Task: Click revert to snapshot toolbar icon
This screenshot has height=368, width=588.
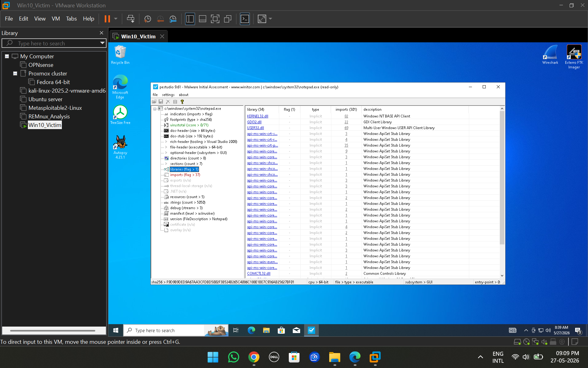Action: tap(160, 19)
